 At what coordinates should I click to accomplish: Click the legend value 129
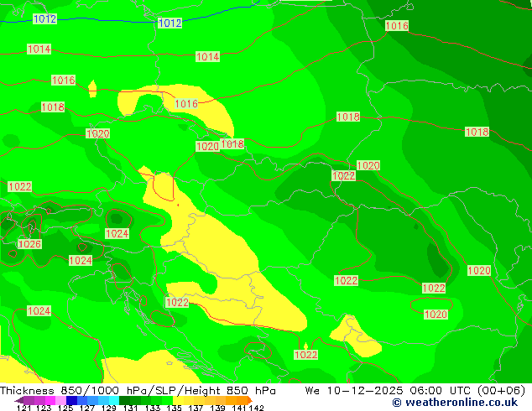coord(109,408)
